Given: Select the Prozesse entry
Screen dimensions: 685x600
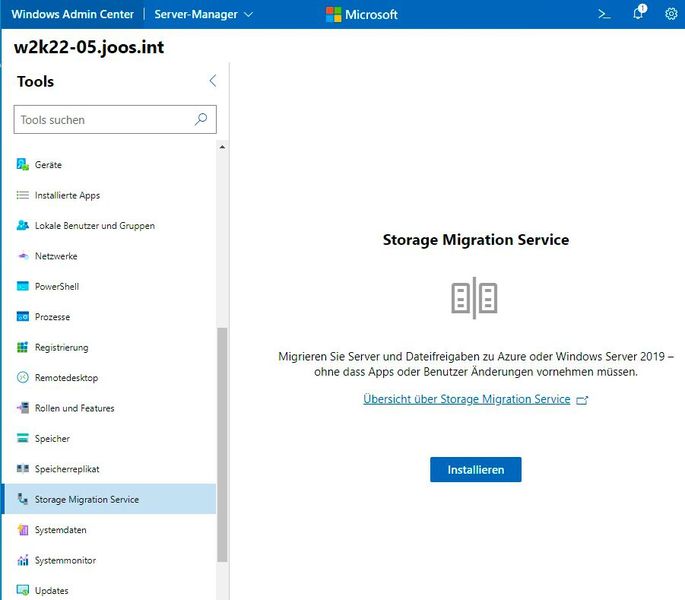Looking at the screenshot, I should (109, 316).
